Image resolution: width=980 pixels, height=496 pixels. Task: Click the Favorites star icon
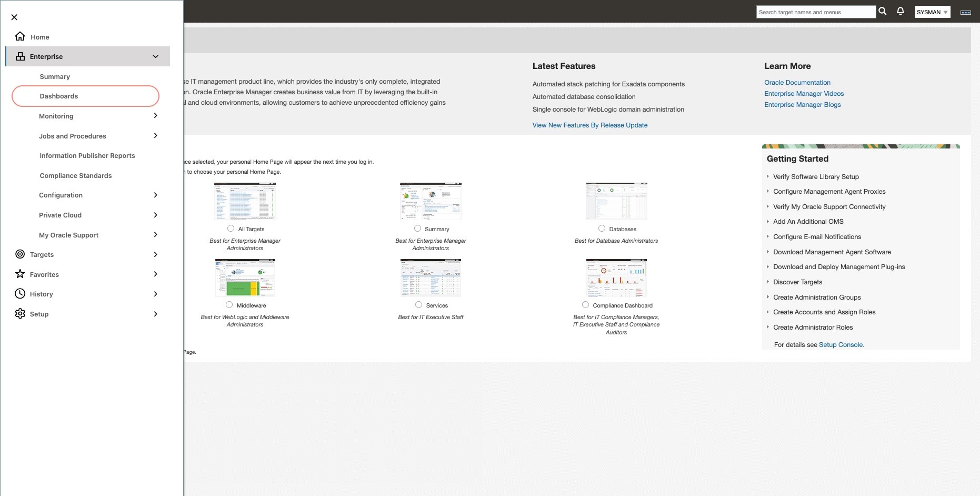point(20,274)
